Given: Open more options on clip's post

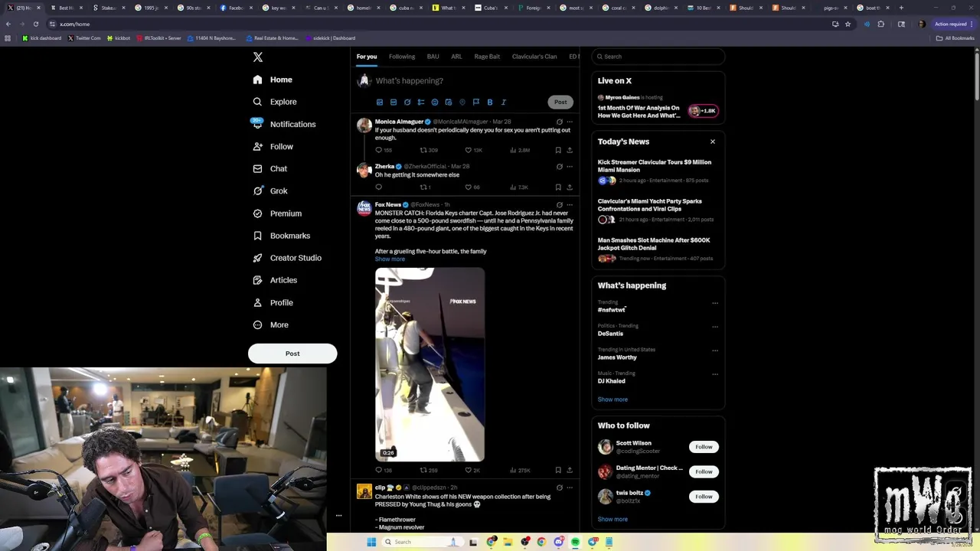Looking at the screenshot, I should point(570,487).
